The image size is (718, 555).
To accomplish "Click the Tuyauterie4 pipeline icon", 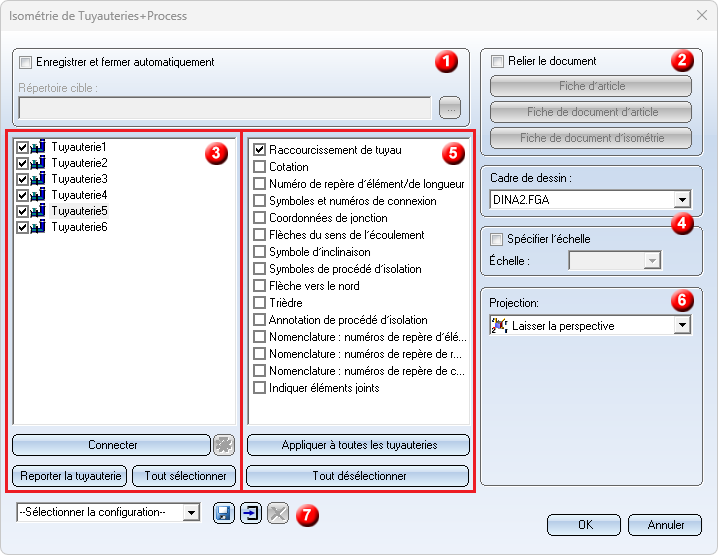I will point(38,195).
